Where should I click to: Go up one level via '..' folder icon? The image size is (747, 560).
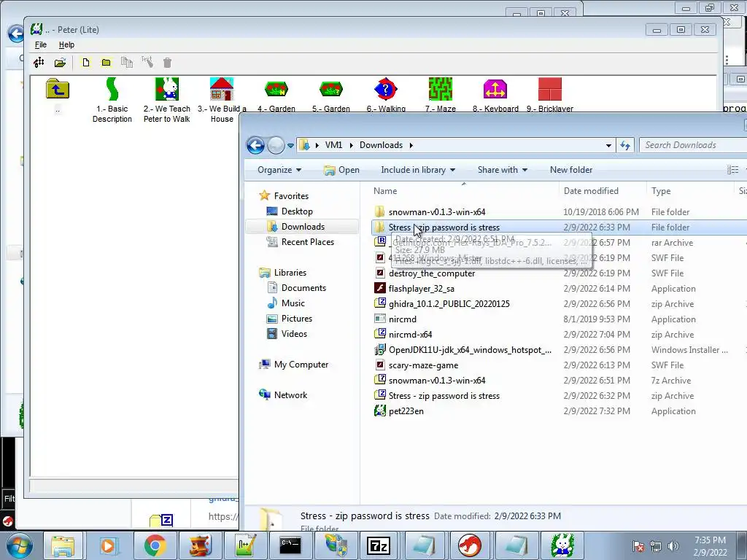pos(58,90)
